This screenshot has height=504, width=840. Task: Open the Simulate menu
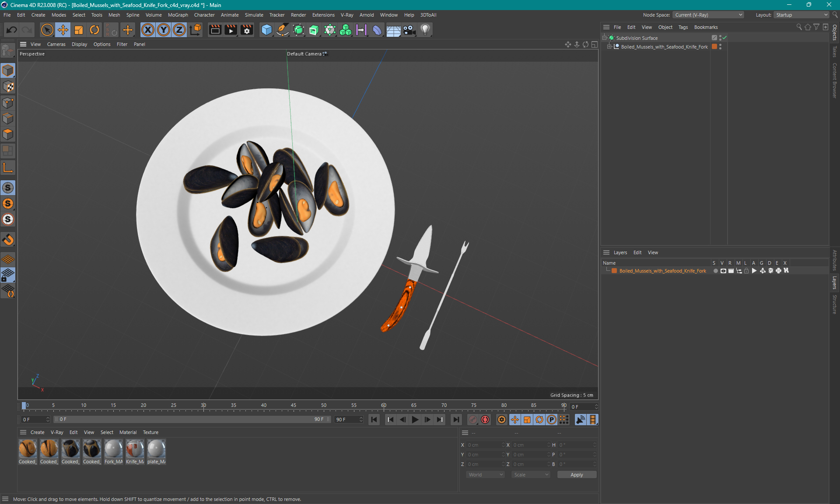(254, 14)
